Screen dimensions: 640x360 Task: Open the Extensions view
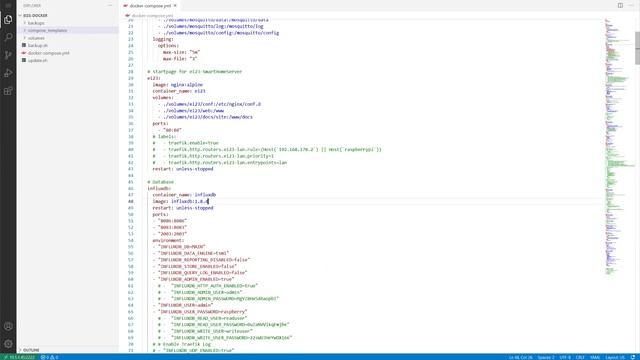point(8,91)
